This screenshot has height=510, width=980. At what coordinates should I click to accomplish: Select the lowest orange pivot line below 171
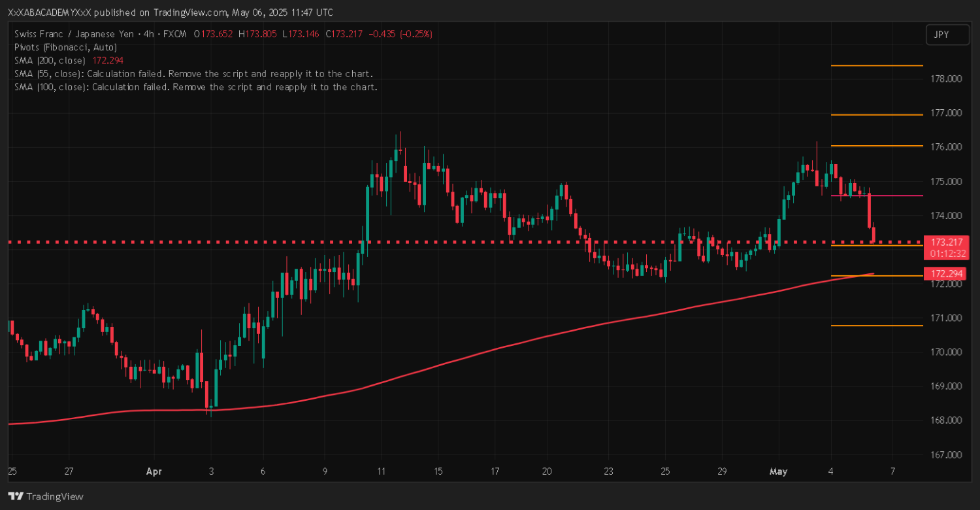[875, 325]
